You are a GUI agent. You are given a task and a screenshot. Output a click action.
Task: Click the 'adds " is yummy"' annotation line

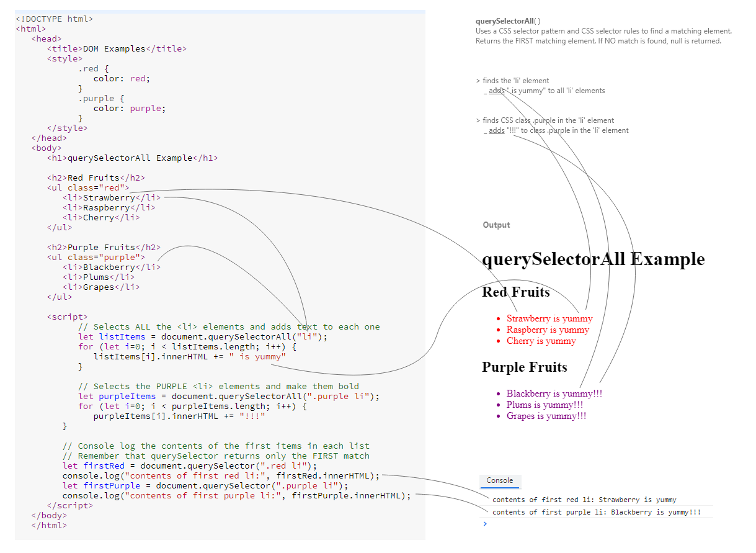click(544, 91)
